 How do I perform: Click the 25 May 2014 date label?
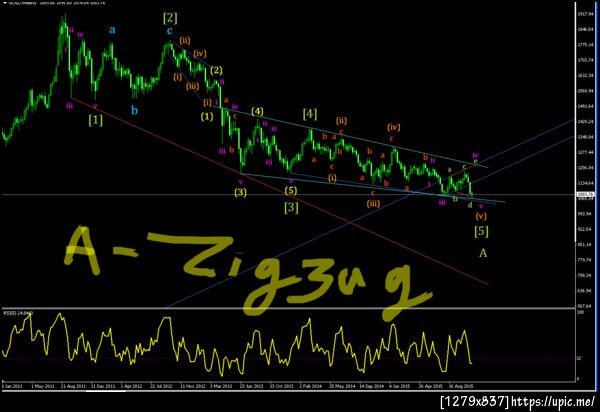coord(342,386)
